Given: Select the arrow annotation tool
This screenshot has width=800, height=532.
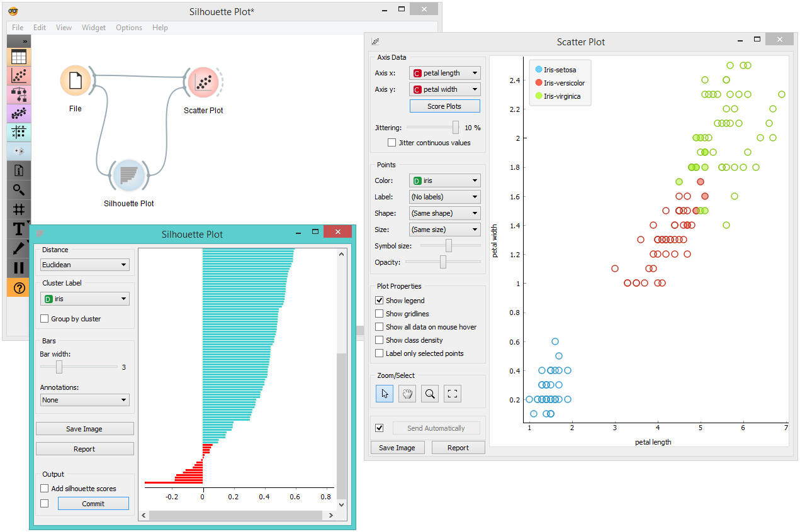Looking at the screenshot, I should tap(19, 248).
